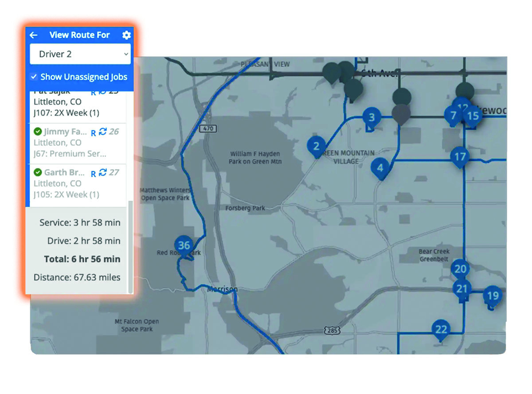Click the recurring icon for Jimmy Fa... job
This screenshot has width=532, height=394.
point(103,132)
